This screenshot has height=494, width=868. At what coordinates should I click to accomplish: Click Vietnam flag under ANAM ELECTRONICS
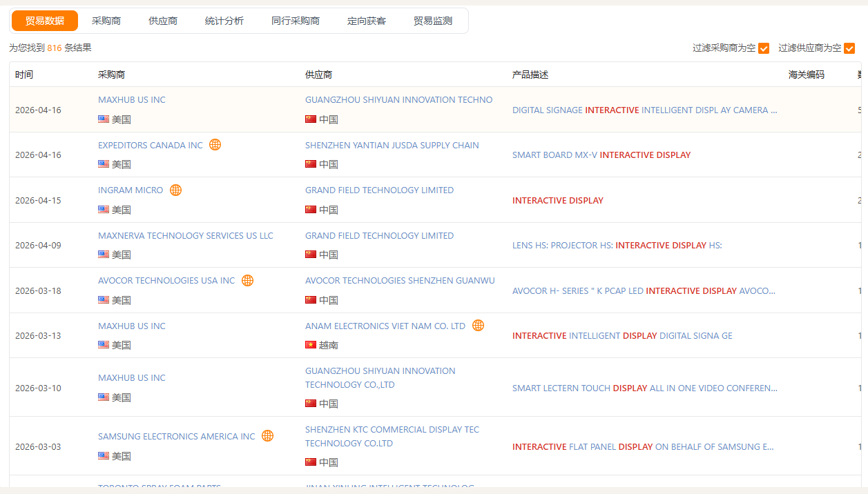(311, 345)
